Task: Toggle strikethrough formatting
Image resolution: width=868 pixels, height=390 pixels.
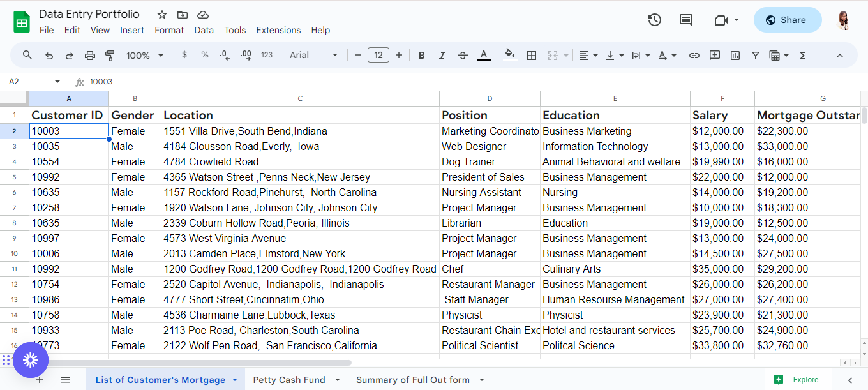Action: [463, 56]
